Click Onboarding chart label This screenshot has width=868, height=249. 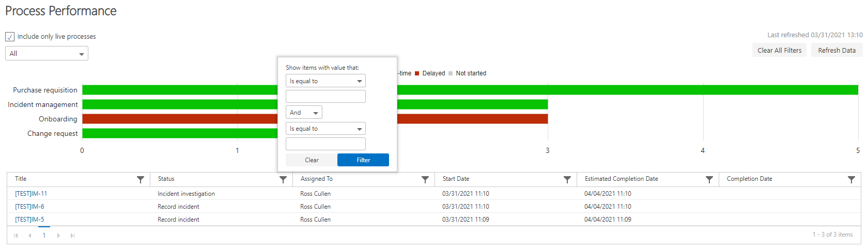tap(58, 119)
